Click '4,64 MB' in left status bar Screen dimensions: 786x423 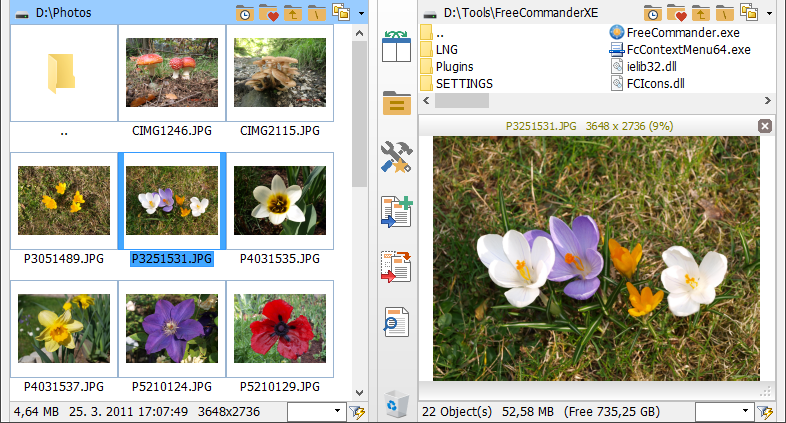point(37,412)
